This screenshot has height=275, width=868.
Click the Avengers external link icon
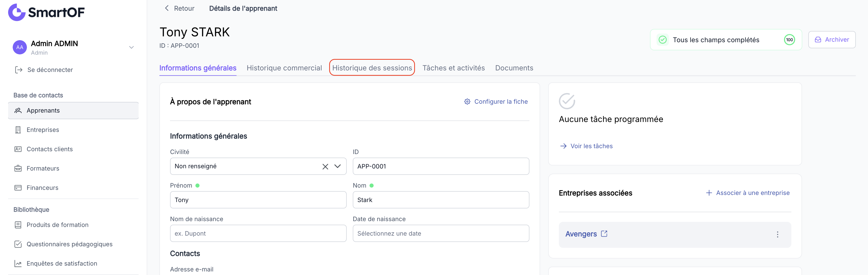click(x=604, y=234)
